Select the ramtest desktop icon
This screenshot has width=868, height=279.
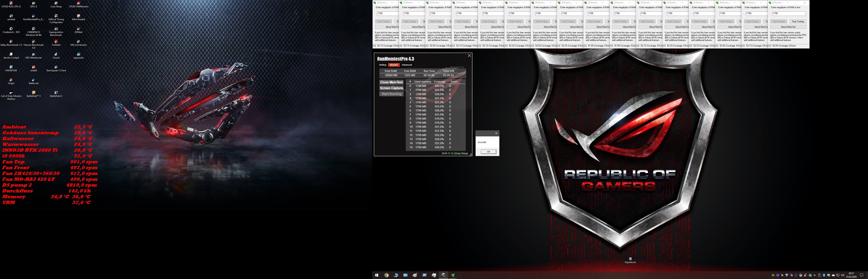(11, 17)
